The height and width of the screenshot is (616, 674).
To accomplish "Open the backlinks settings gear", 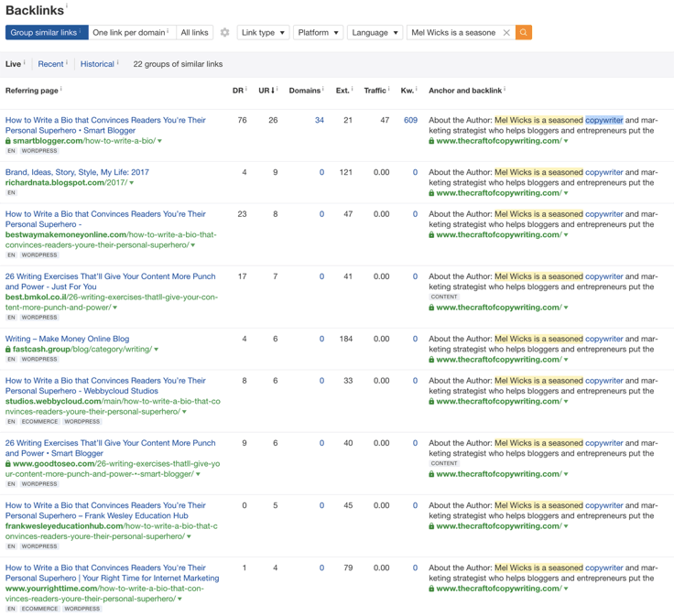I will pos(224,33).
